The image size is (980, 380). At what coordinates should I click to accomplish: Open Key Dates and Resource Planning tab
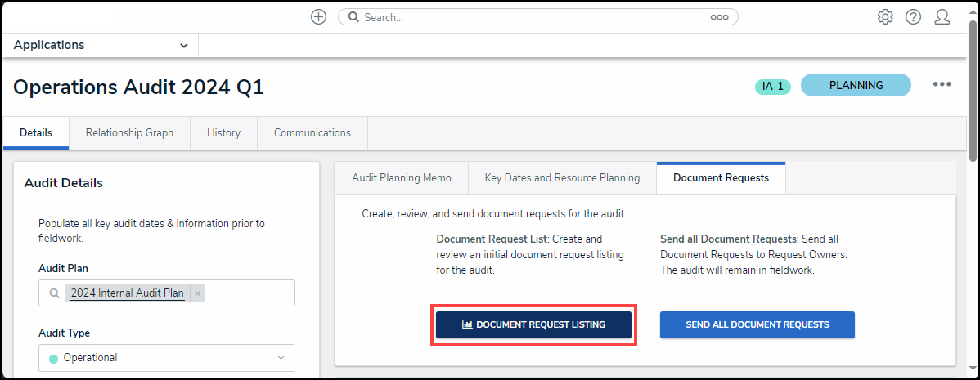[562, 178]
